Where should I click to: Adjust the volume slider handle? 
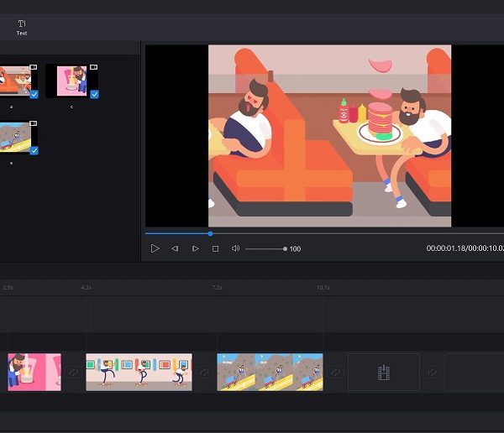286,248
